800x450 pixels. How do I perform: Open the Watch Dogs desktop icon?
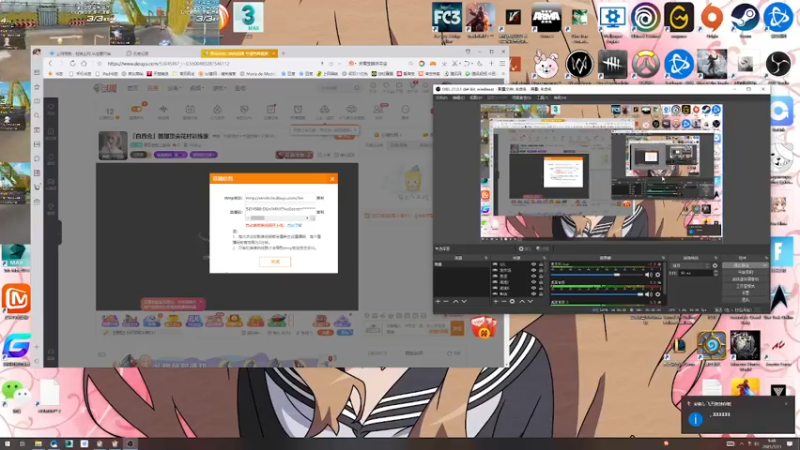579,64
